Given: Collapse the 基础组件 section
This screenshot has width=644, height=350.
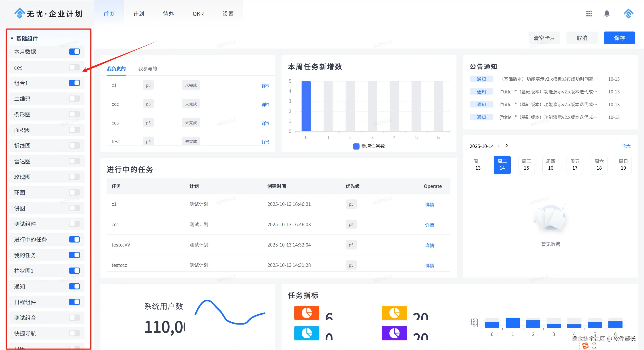Looking at the screenshot, I should 12,38.
